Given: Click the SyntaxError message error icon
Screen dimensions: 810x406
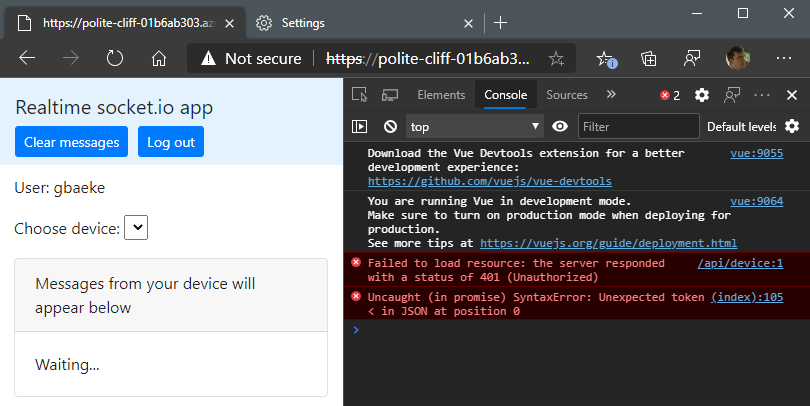Looking at the screenshot, I should (355, 296).
